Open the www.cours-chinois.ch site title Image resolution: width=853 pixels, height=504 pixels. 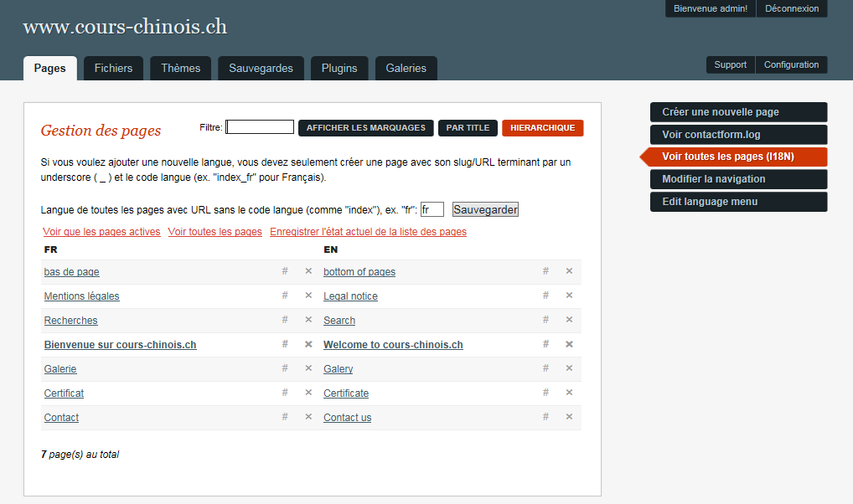coord(125,27)
